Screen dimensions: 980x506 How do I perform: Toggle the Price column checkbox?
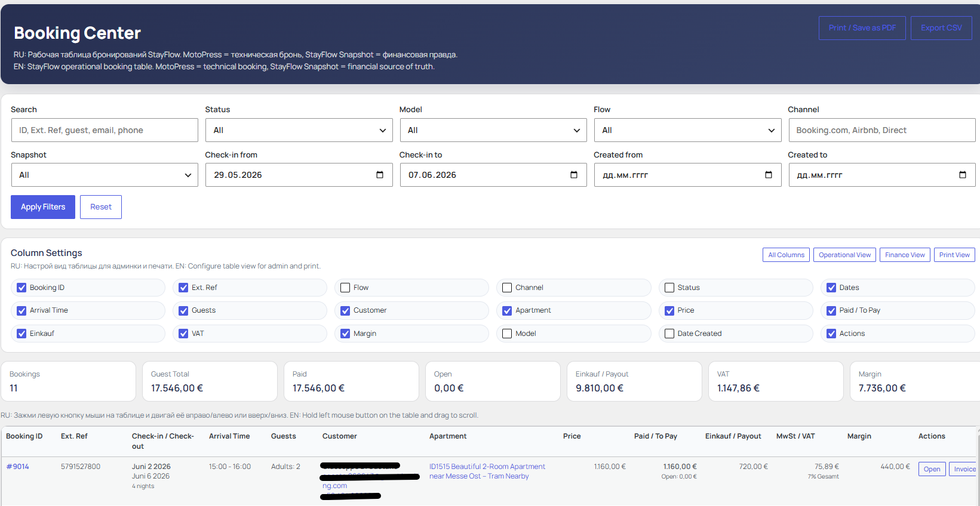(x=669, y=310)
